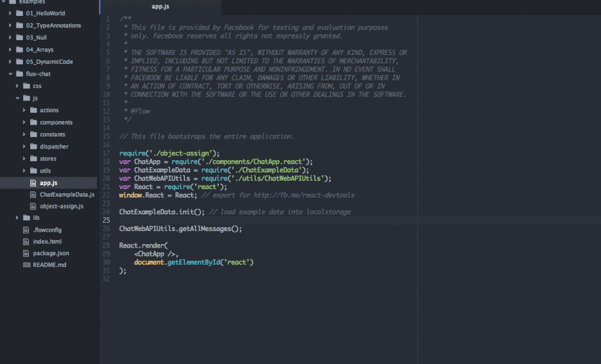Click the css folder icon
The image size is (601, 364).
pyautogui.click(x=27, y=86)
